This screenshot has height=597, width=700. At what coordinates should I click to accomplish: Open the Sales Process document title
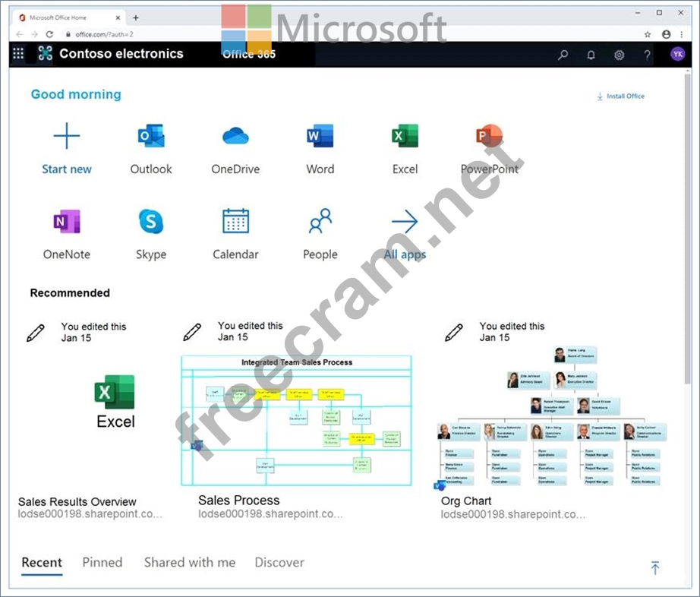(x=239, y=500)
